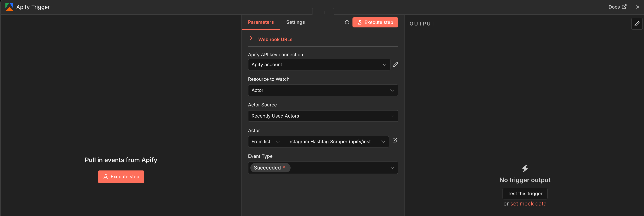This screenshot has height=216, width=644.
Task: Click the flask icon inside Execute step button
Action: pyautogui.click(x=360, y=22)
